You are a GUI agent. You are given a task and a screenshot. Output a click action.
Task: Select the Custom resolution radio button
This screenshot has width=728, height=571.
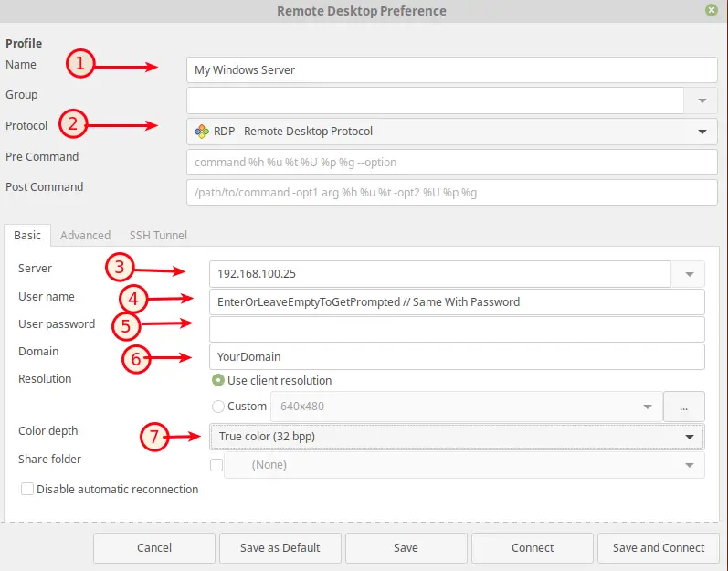tap(217, 407)
